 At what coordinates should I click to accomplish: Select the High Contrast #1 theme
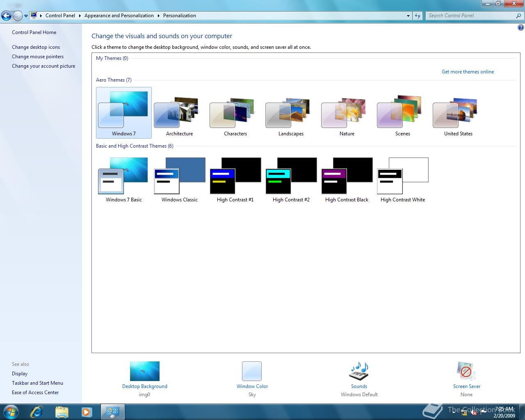235,179
